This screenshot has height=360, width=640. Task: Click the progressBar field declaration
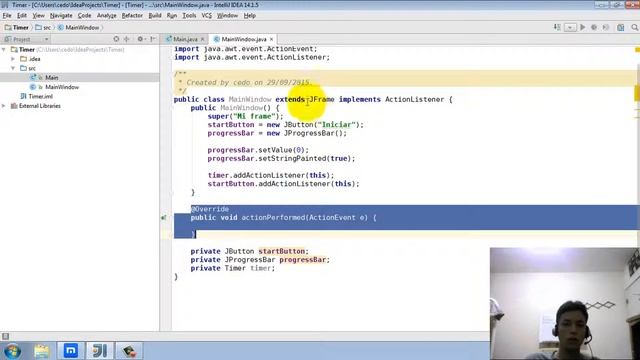[260, 260]
